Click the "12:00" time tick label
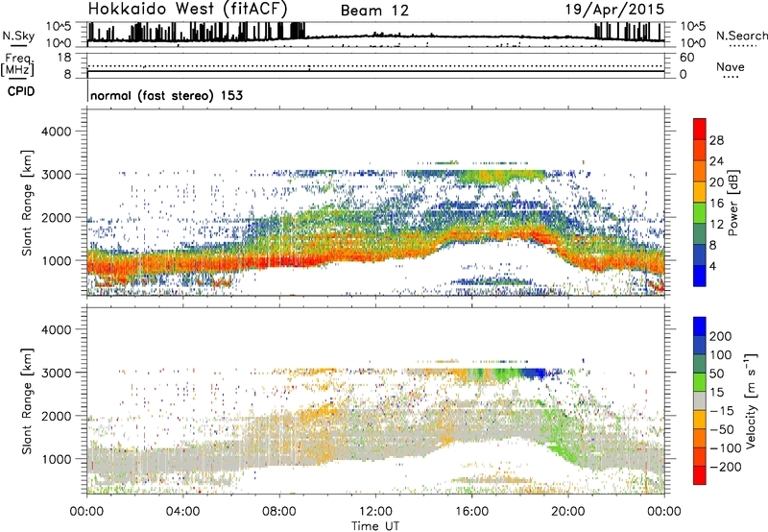The width and height of the screenshot is (768, 532). (x=375, y=512)
